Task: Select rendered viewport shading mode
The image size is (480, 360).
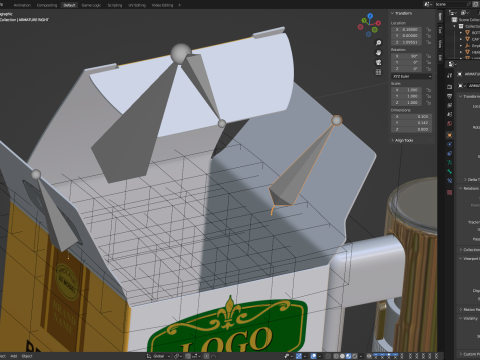Action: click(x=355, y=356)
